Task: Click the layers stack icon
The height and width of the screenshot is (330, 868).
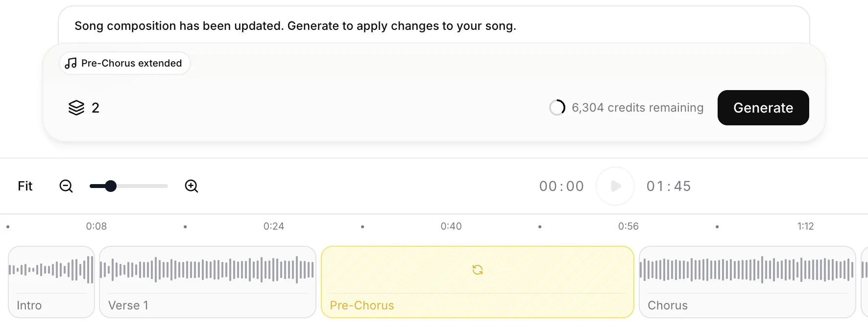Action: tap(76, 108)
